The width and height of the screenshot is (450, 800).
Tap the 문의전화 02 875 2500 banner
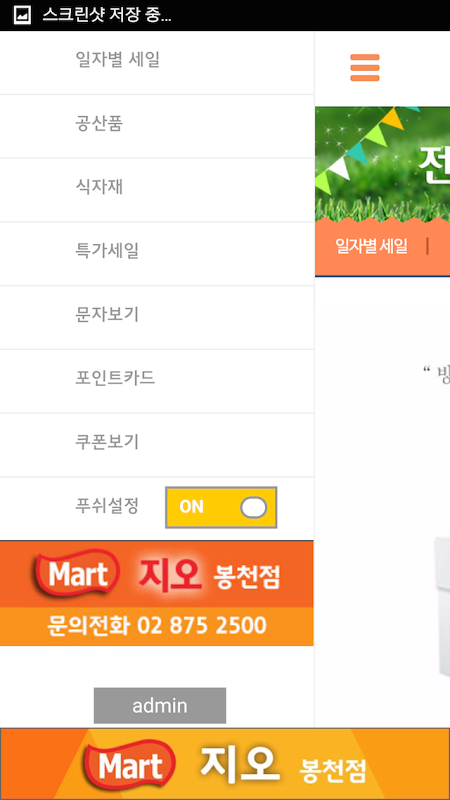[157, 627]
